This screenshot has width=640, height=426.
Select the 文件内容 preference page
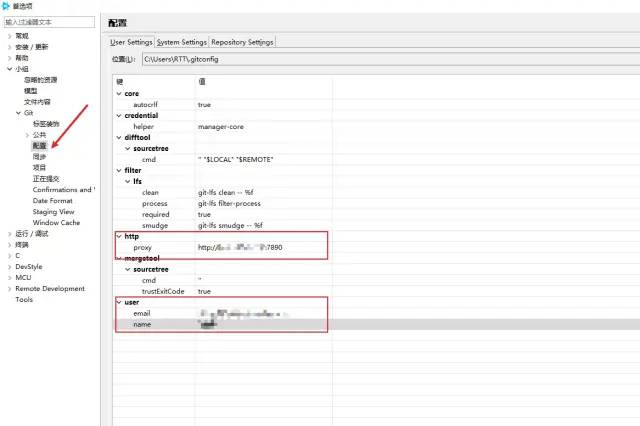click(x=37, y=102)
